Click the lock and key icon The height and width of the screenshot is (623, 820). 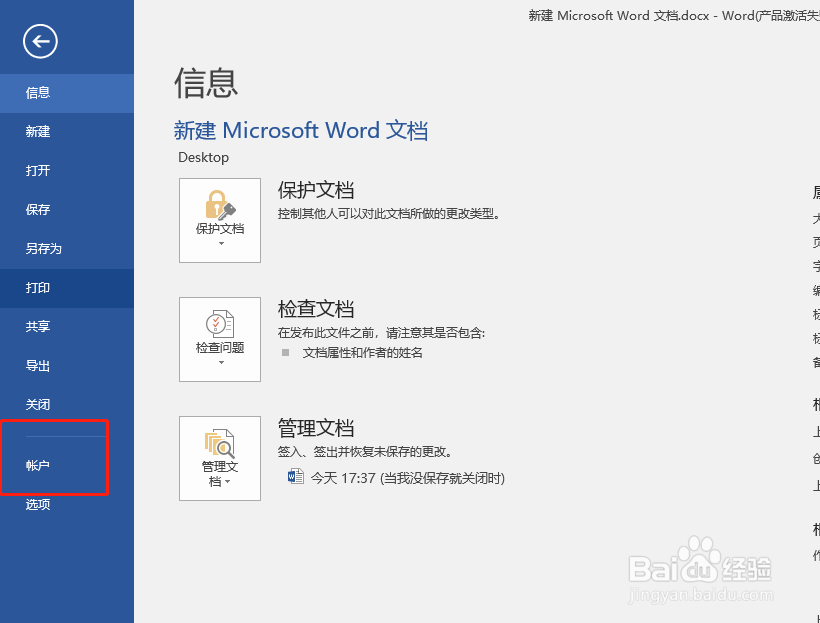[220, 205]
